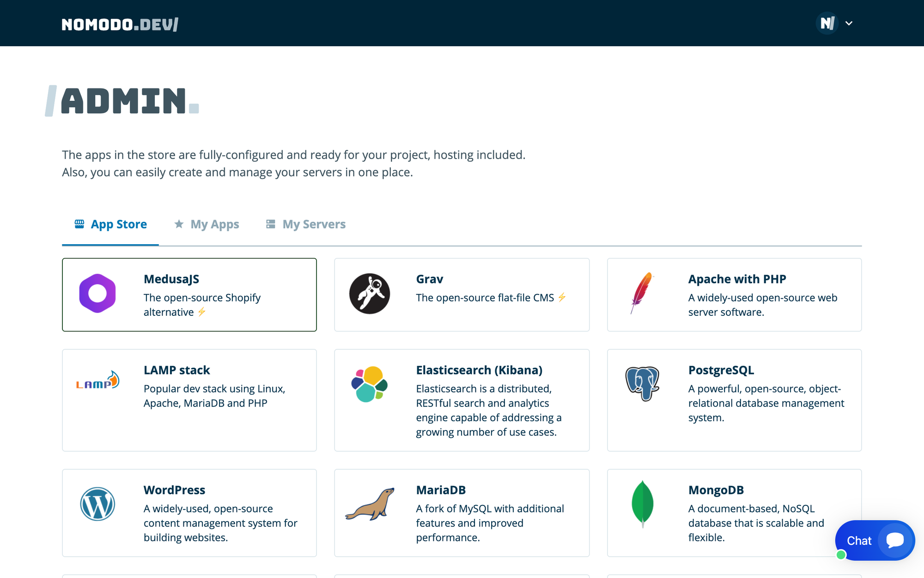The height and width of the screenshot is (578, 924).
Task: Click the Elasticsearch colorful cluster icon
Action: [369, 384]
